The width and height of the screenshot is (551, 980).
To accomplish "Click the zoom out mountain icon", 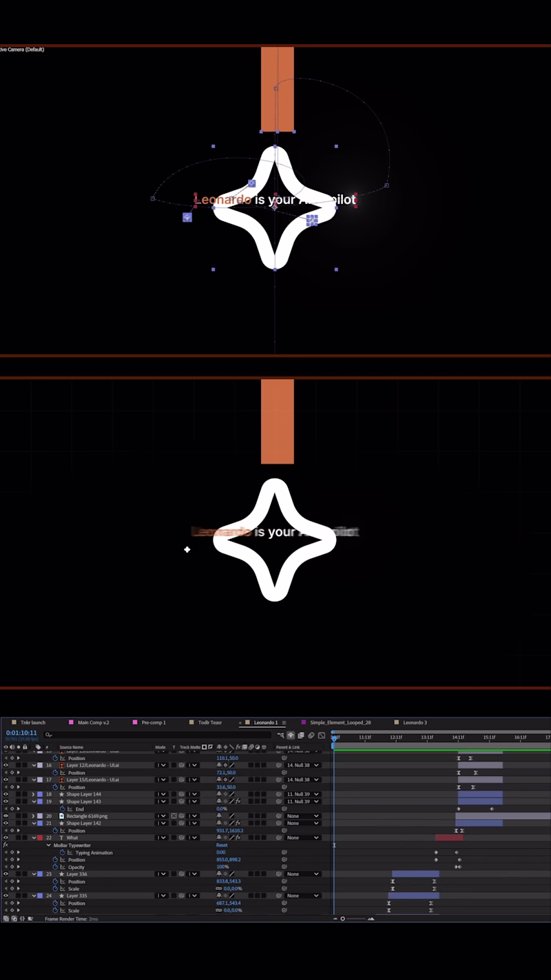I will (x=335, y=919).
